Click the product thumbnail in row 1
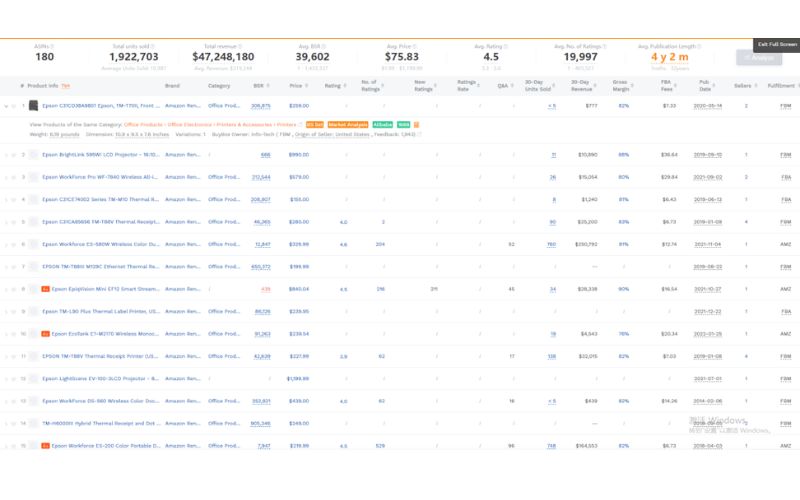The width and height of the screenshot is (800, 500). [34, 106]
